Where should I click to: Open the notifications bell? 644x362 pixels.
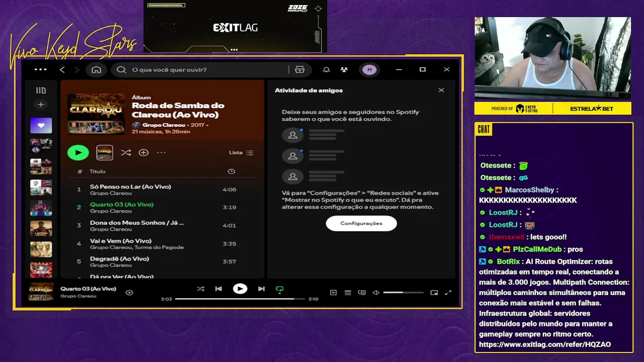tap(327, 70)
